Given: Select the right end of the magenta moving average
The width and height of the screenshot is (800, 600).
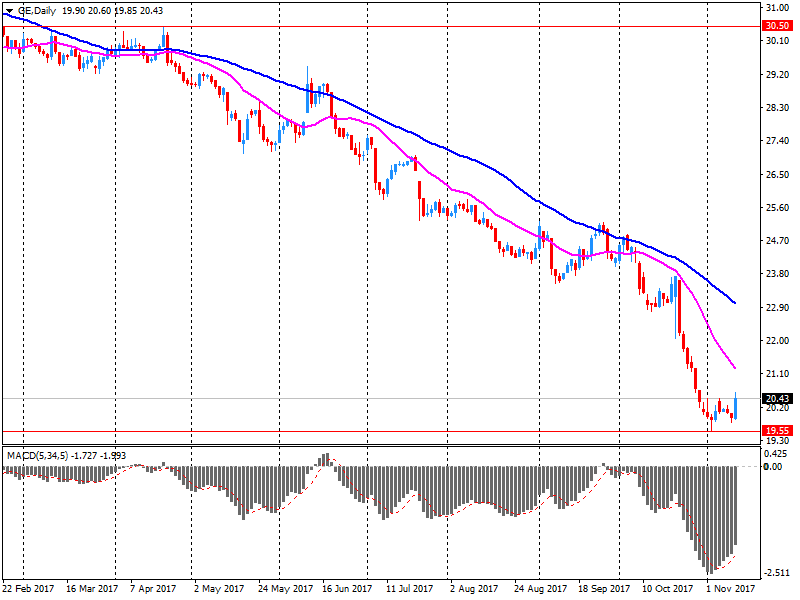Looking at the screenshot, I should pos(734,367).
